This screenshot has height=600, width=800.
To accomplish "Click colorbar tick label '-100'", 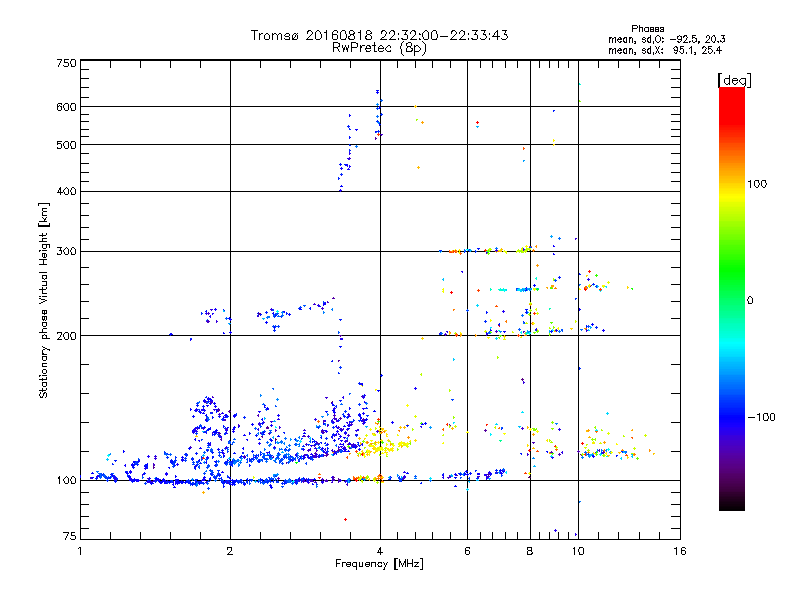I will tap(761, 417).
